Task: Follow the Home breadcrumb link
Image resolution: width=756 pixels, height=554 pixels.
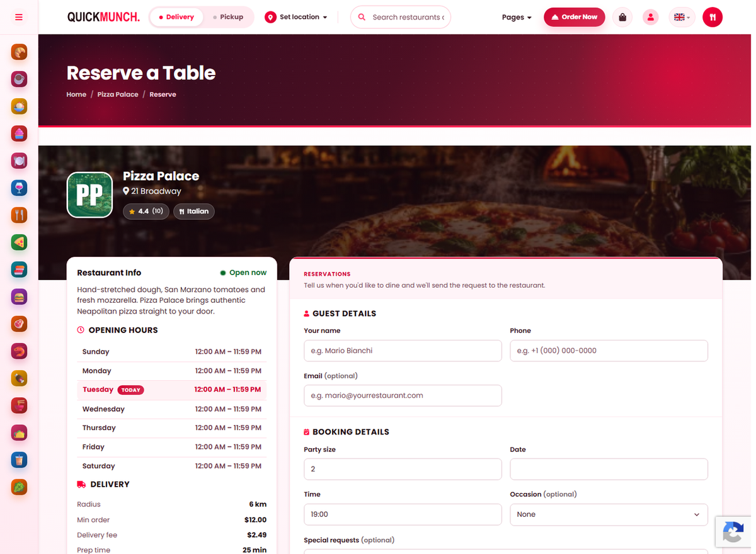Action: click(x=76, y=94)
